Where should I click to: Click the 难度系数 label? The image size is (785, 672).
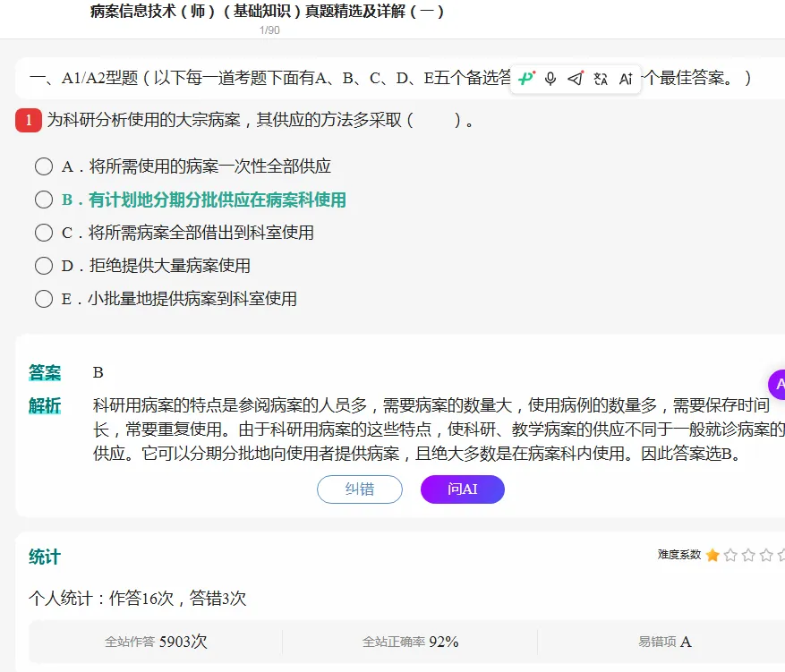[x=679, y=555]
